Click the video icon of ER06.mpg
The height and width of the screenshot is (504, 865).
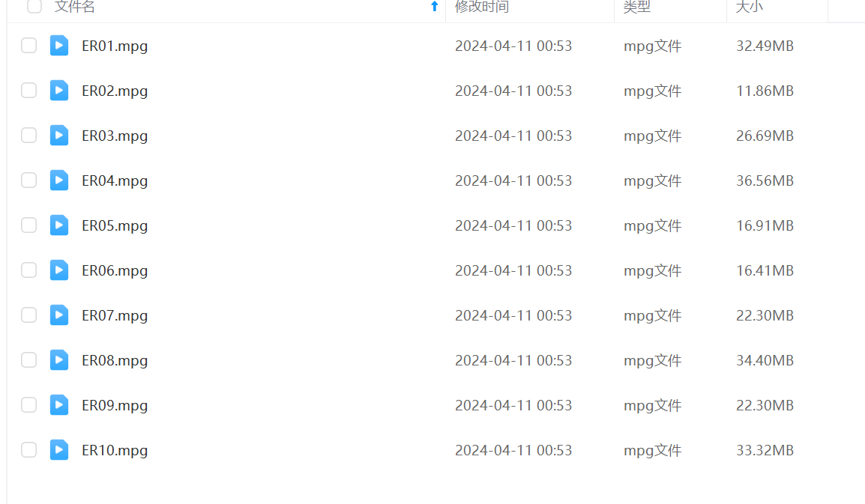click(x=59, y=270)
